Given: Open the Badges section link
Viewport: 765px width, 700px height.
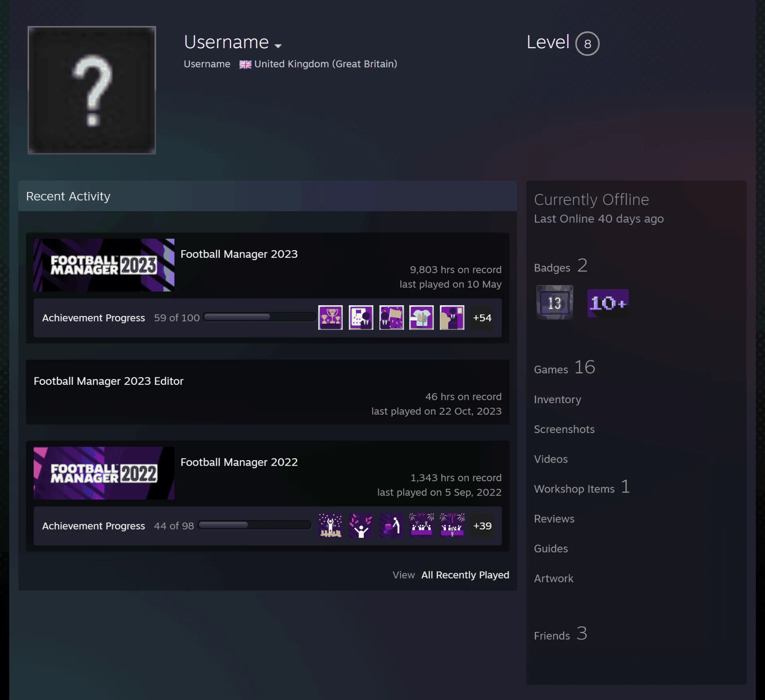Looking at the screenshot, I should point(561,266).
